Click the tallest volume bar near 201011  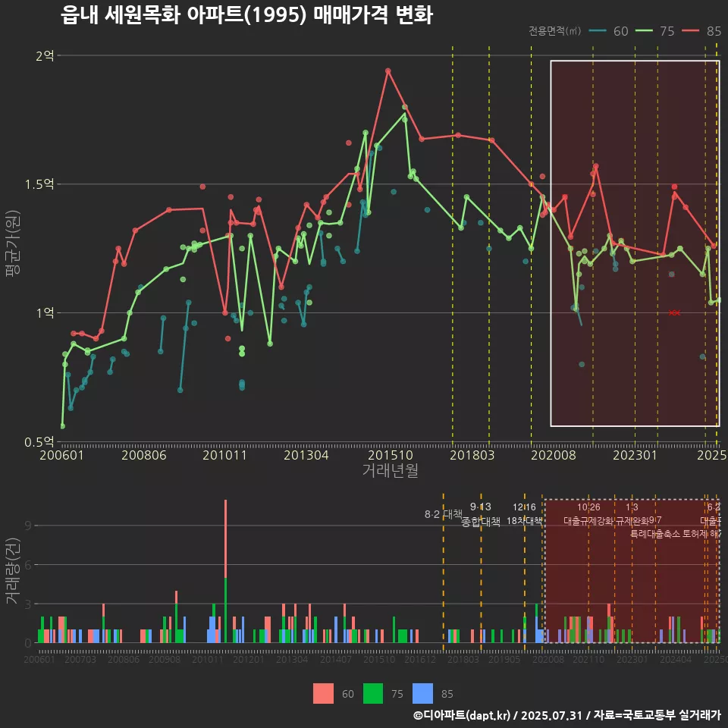point(226,571)
